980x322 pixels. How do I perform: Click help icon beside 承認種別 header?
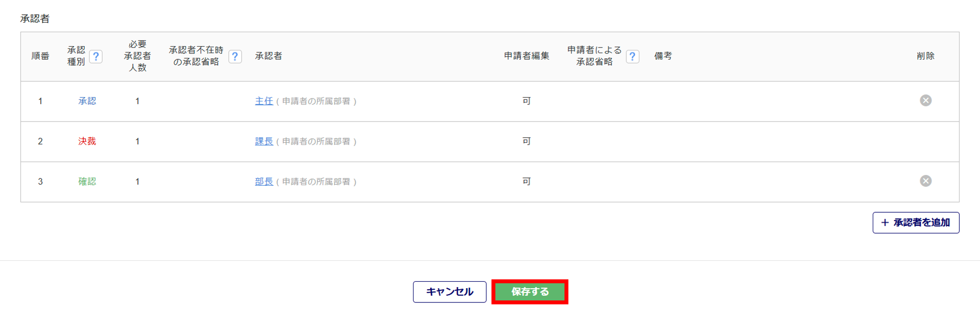point(96,56)
